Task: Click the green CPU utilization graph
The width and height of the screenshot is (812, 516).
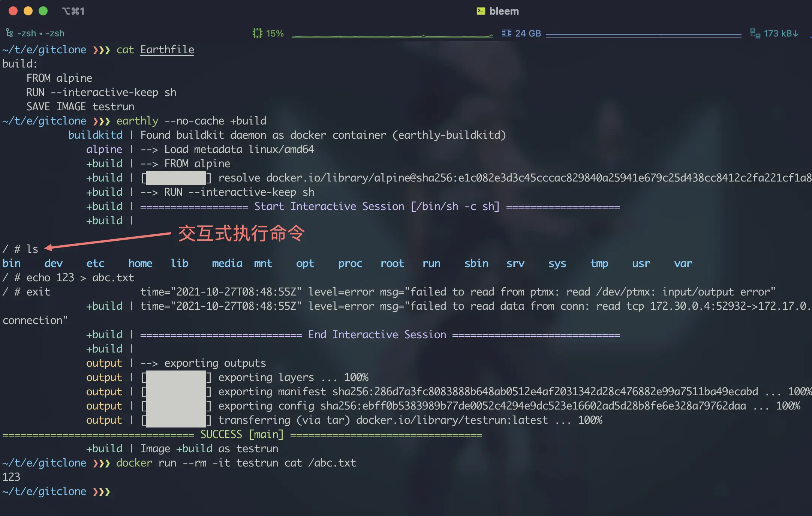Action: 392,36
